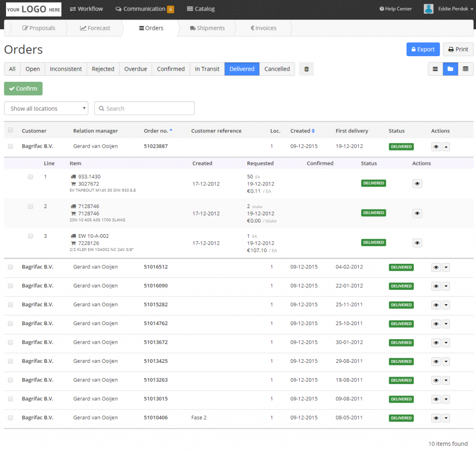
Task: Collapse order 51023887 line details
Action: click(x=446, y=147)
